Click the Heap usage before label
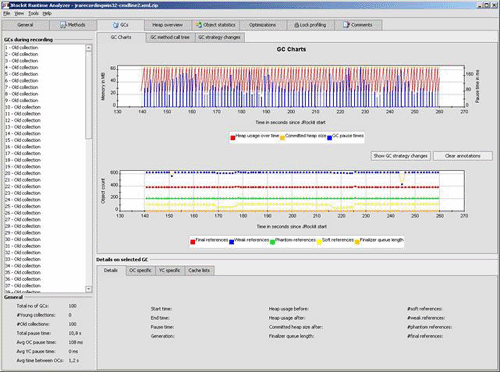Viewport: 500px width, 372px height. [289, 309]
